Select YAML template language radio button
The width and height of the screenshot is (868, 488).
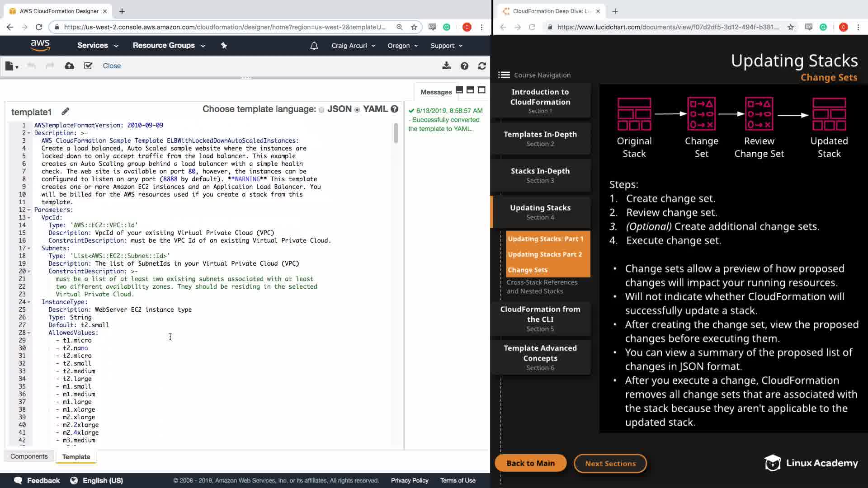357,110
